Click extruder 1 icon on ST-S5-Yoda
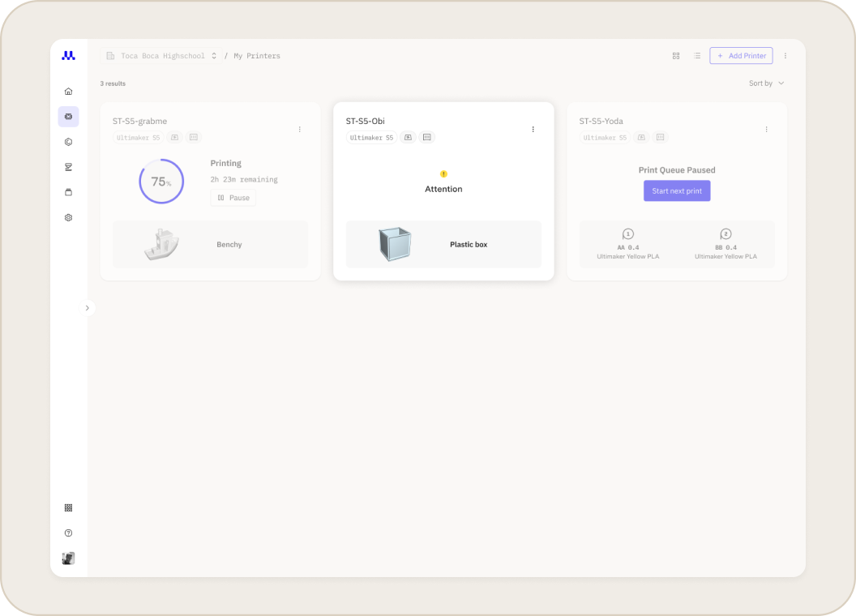This screenshot has height=616, width=856. point(627,234)
